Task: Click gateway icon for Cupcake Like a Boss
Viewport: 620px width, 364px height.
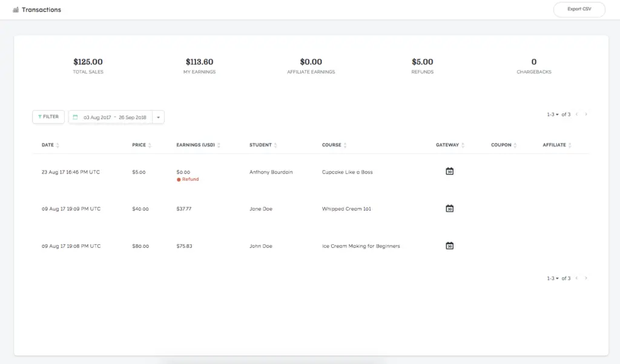Action: (449, 172)
